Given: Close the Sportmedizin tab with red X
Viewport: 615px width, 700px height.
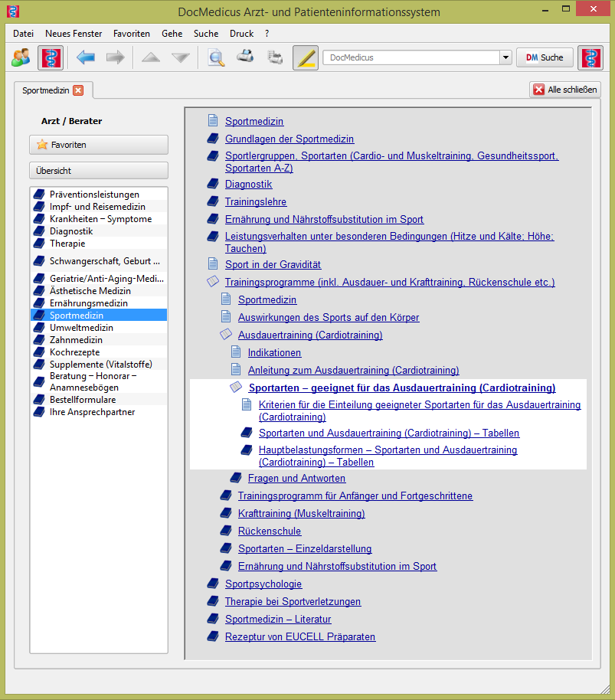Looking at the screenshot, I should [x=78, y=90].
